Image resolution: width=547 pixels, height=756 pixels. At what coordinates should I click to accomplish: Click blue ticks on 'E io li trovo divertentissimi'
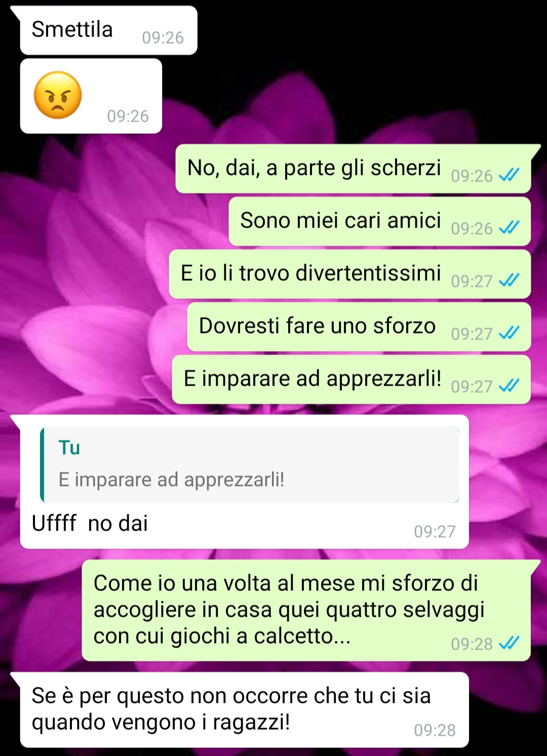click(509, 280)
